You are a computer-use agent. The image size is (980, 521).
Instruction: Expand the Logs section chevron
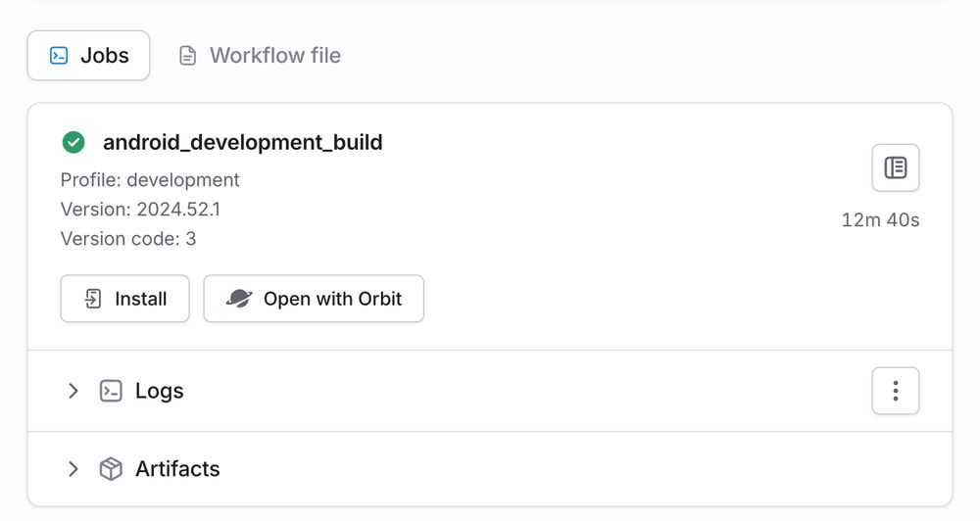73,391
